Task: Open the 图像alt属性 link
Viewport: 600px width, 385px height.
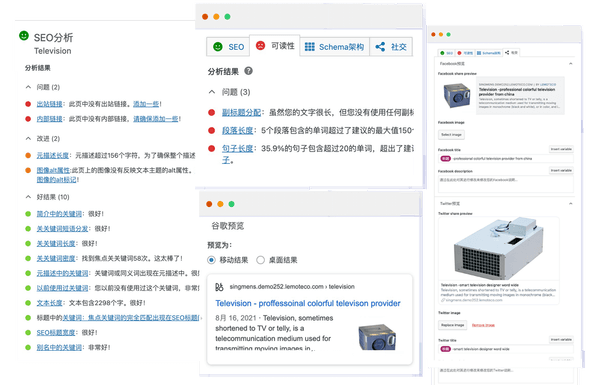Action: [53, 170]
